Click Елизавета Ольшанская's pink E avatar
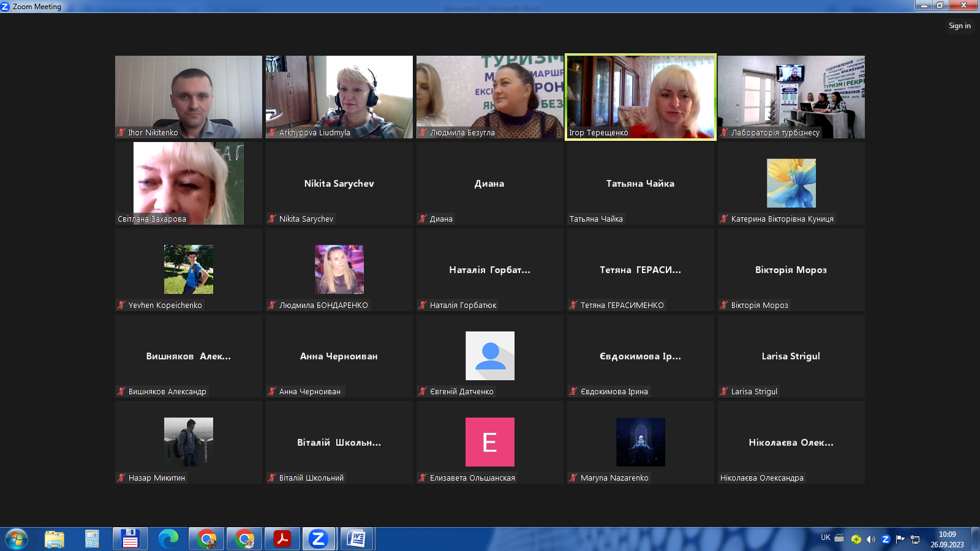980x551 pixels. pyautogui.click(x=490, y=442)
